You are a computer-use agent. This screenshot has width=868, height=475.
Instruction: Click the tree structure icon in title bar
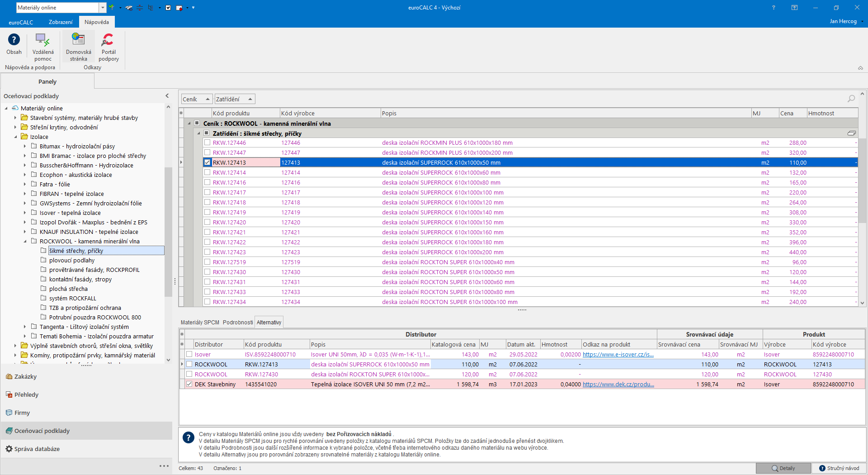tap(150, 8)
